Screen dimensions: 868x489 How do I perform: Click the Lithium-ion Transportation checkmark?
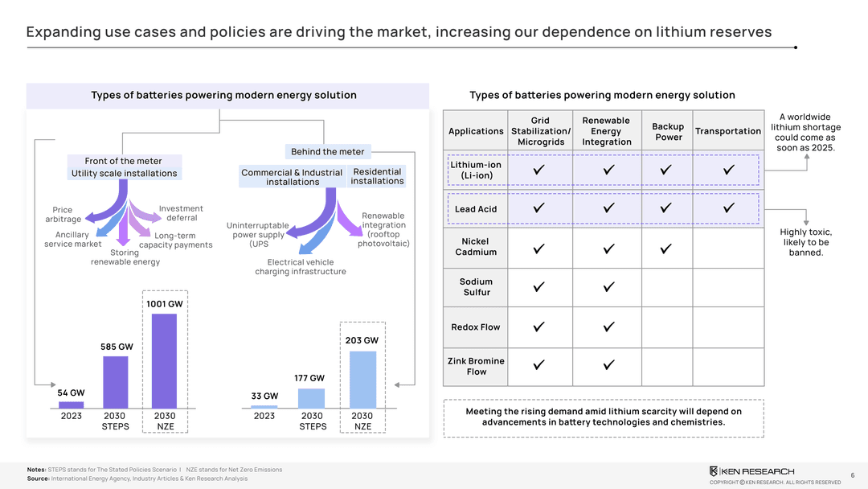(728, 171)
